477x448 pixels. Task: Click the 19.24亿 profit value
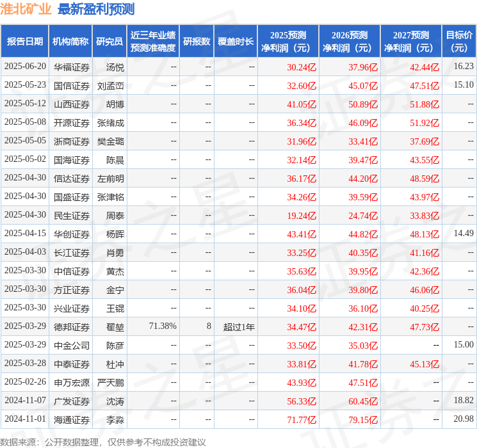pyautogui.click(x=302, y=216)
